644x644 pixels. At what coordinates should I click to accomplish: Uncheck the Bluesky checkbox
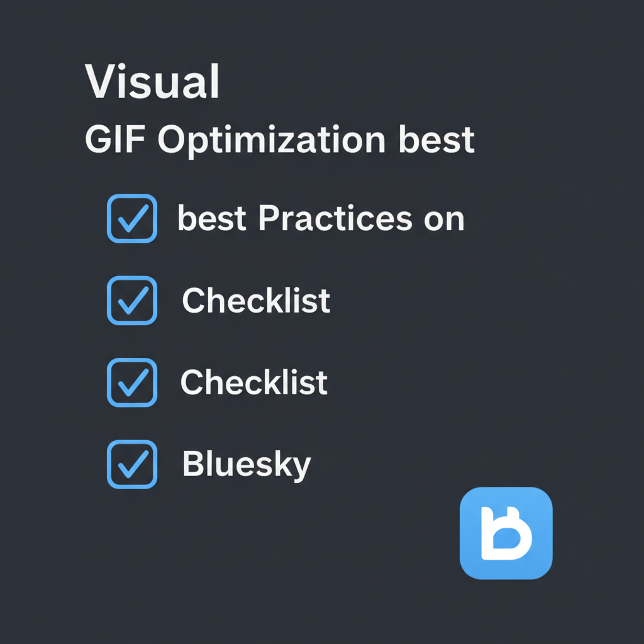pyautogui.click(x=132, y=464)
